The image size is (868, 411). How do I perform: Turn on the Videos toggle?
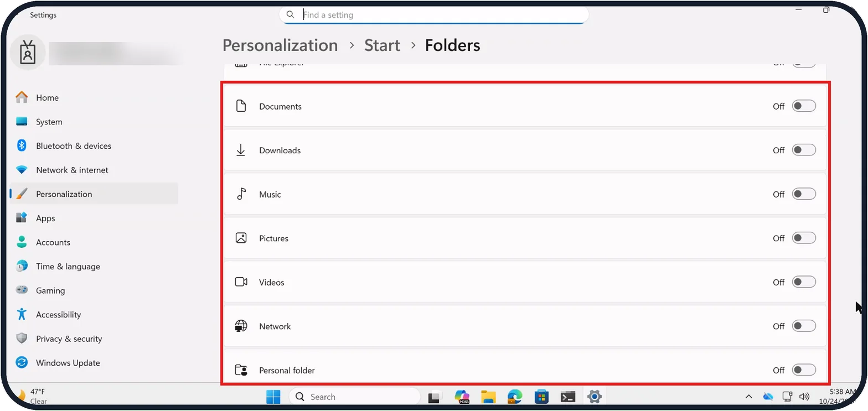(804, 282)
